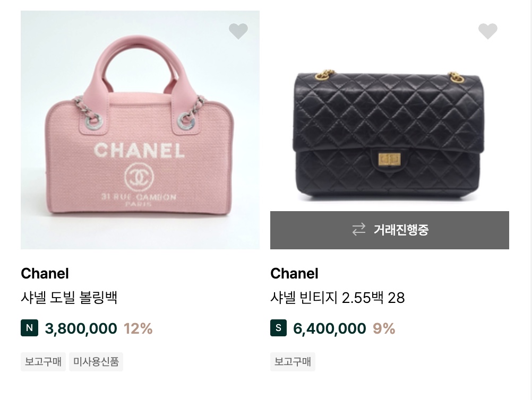Click the 3,800,000 price
This screenshot has height=400, width=532.
tap(81, 328)
